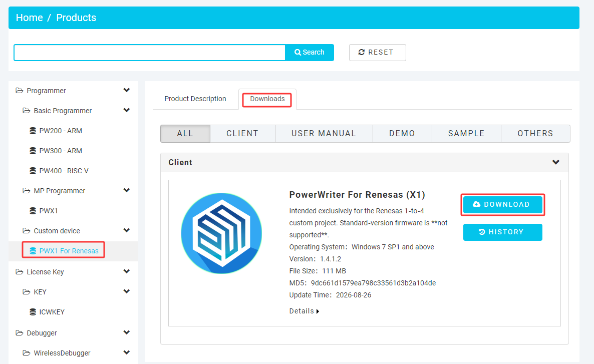This screenshot has width=594, height=364.
Task: Collapse the Client section chevron
Action: (556, 162)
